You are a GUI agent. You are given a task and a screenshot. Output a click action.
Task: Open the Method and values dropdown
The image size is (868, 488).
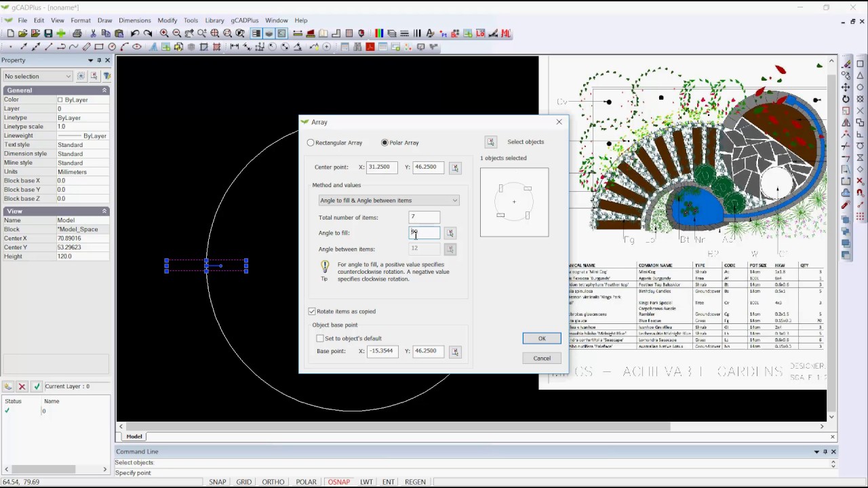pyautogui.click(x=389, y=201)
